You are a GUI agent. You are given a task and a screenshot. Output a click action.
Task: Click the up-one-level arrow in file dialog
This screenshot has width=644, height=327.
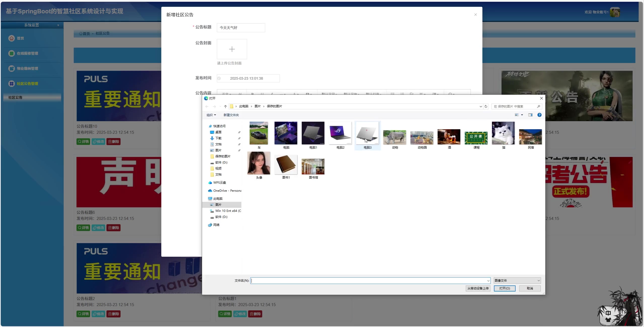[225, 107]
